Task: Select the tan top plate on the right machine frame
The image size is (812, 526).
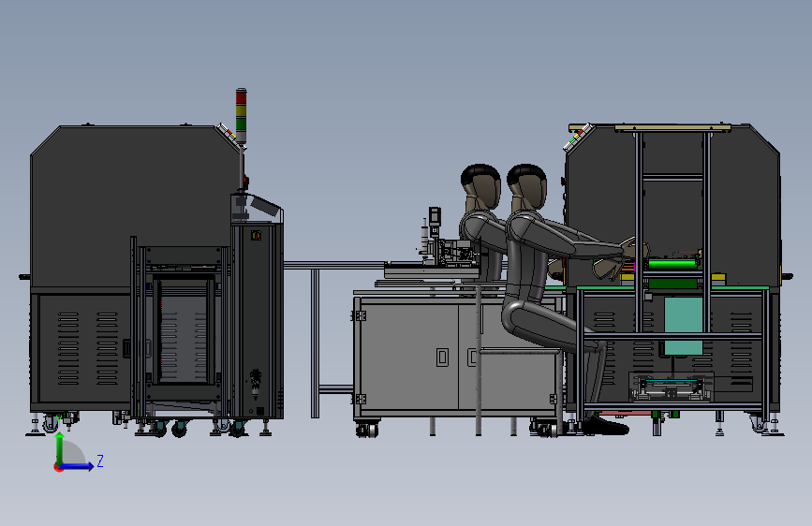Action: (x=672, y=127)
